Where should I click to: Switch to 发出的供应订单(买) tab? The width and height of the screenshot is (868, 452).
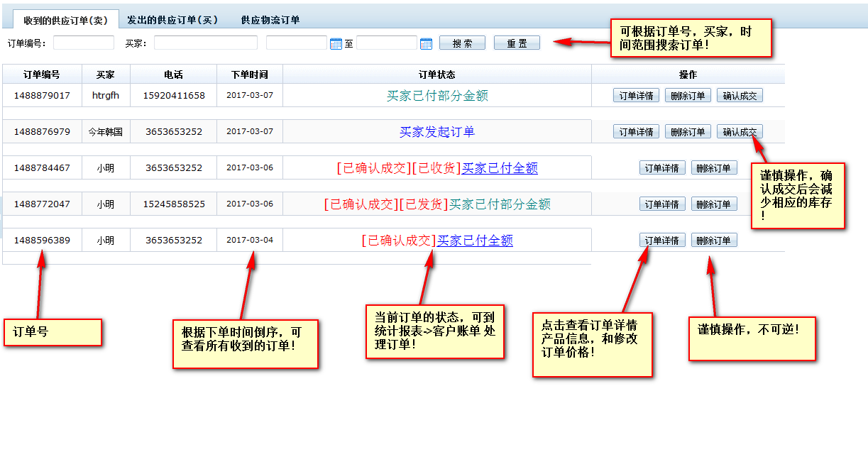point(172,20)
